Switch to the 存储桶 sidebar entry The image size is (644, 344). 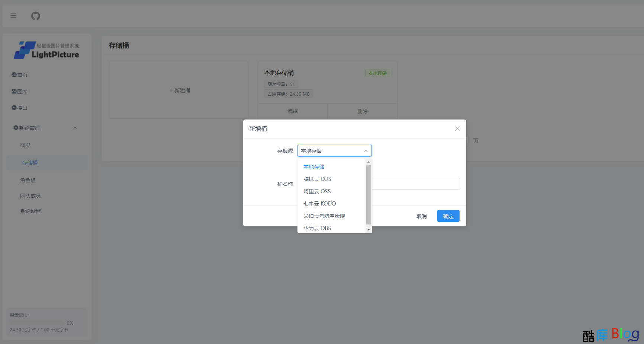point(30,162)
